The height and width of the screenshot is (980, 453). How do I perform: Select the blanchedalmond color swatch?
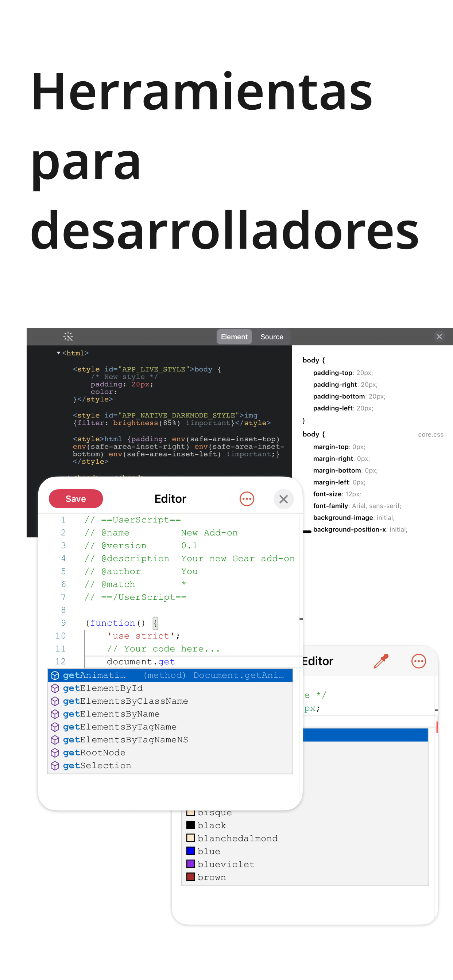pos(190,838)
